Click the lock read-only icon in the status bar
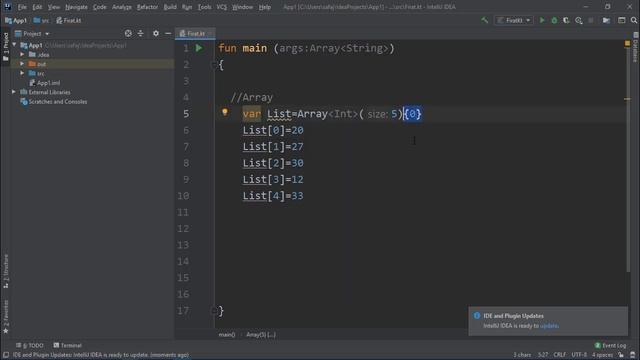Viewport: 640px width, 360px height. pyautogui.click(x=621, y=355)
